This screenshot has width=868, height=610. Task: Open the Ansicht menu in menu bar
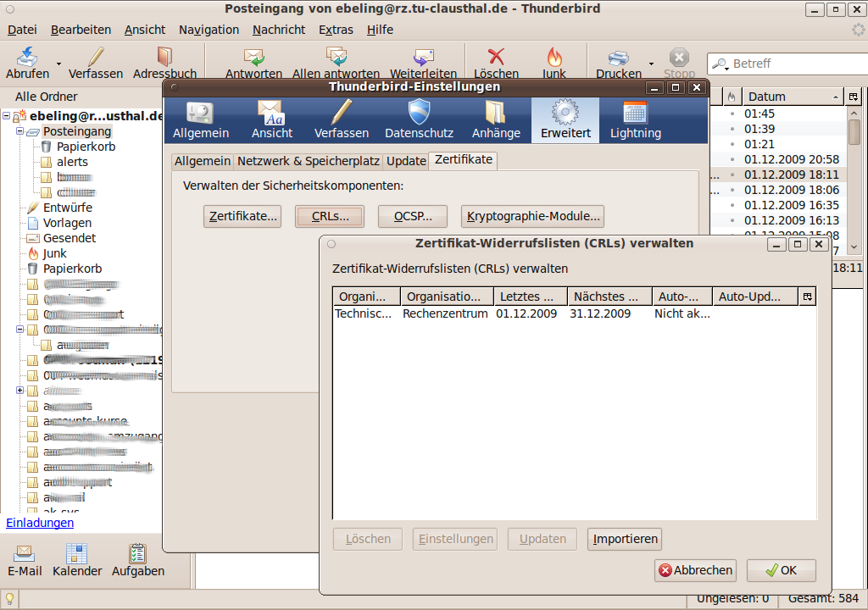[x=144, y=30]
